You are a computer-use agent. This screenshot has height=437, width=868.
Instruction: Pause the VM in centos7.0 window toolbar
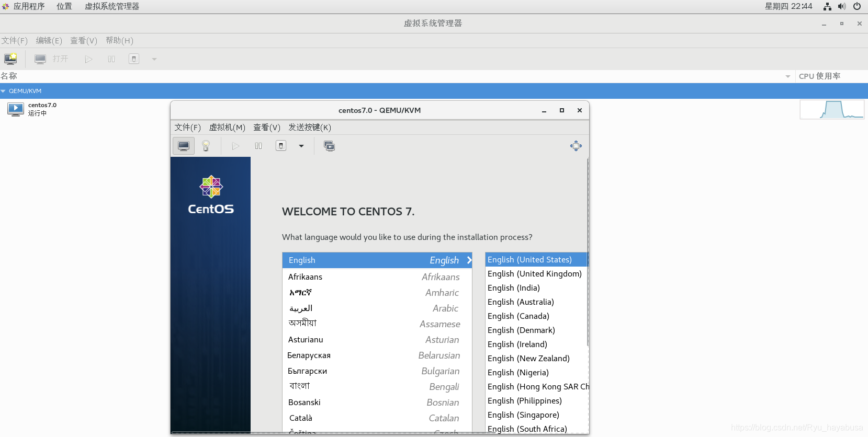(258, 146)
